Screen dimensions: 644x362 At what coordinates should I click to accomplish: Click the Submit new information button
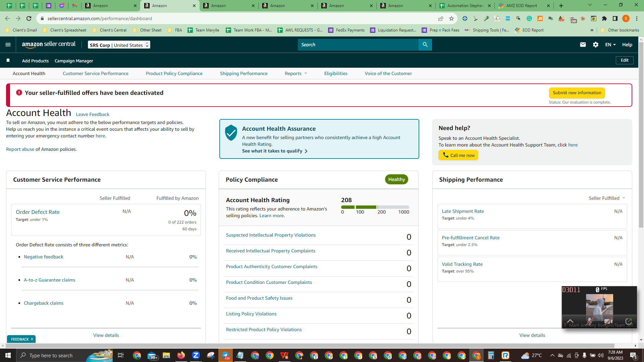click(x=577, y=93)
